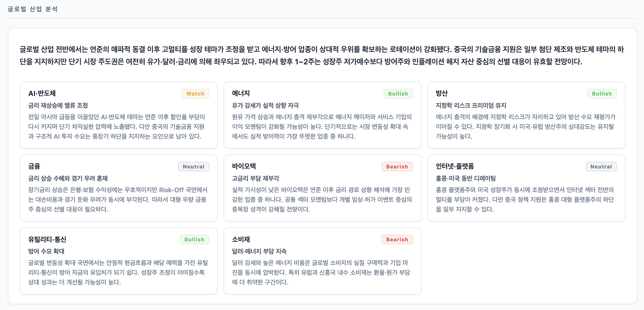Click the Bullish badge on the 에너지 card
Image resolution: width=644 pixels, height=310 pixels.
[398, 94]
